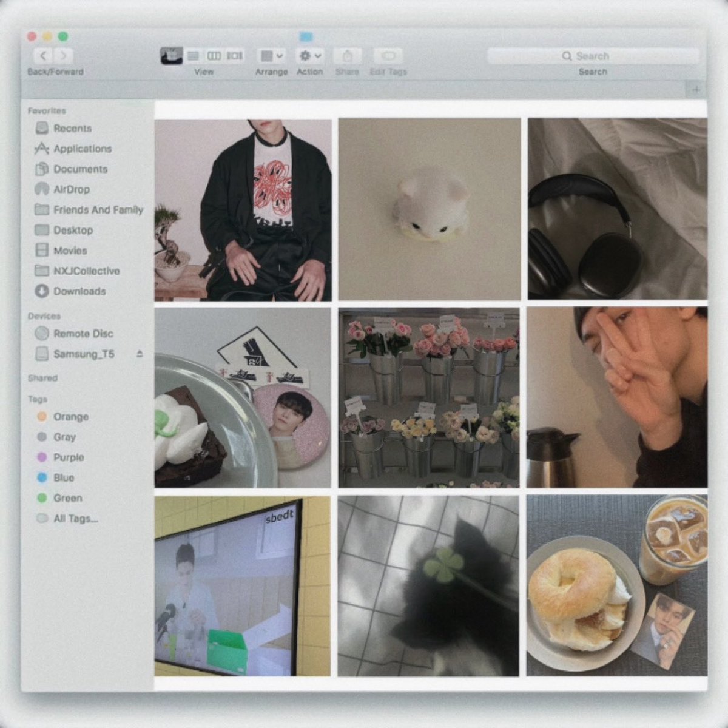Viewport: 728px width, 728px height.
Task: Open NXJCollective folder in sidebar
Action: tap(86, 271)
